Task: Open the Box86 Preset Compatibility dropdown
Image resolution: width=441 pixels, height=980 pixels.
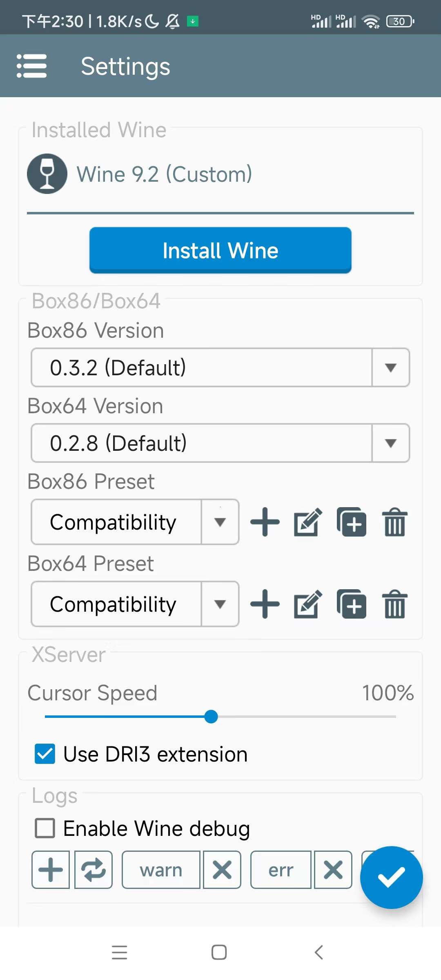Action: coord(135,522)
